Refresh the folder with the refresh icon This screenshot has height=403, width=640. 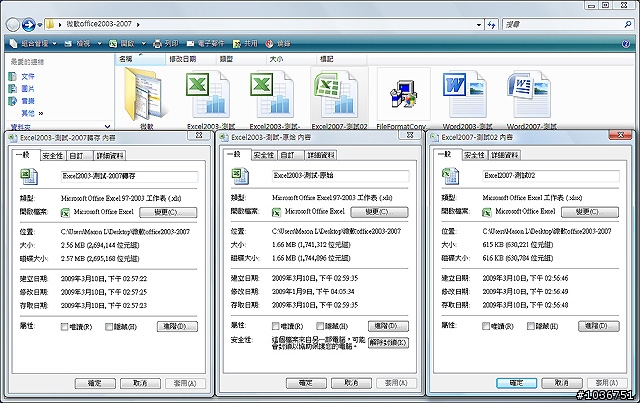(x=491, y=25)
